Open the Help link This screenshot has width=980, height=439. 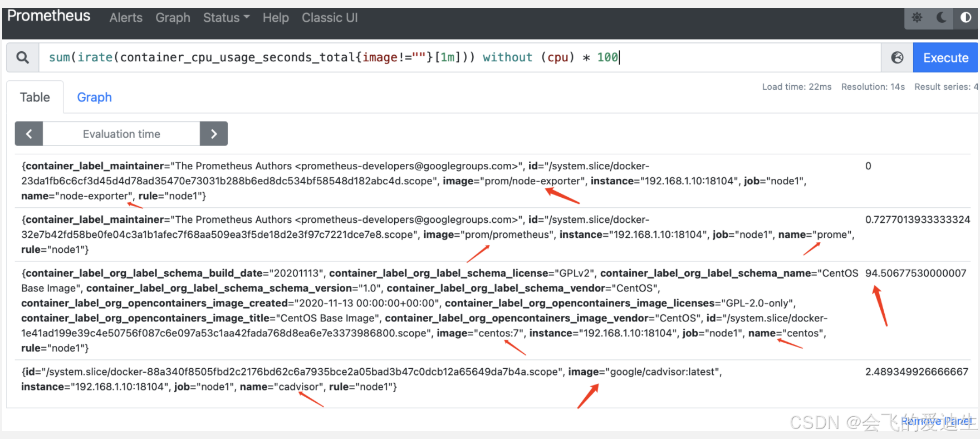pyautogui.click(x=276, y=18)
